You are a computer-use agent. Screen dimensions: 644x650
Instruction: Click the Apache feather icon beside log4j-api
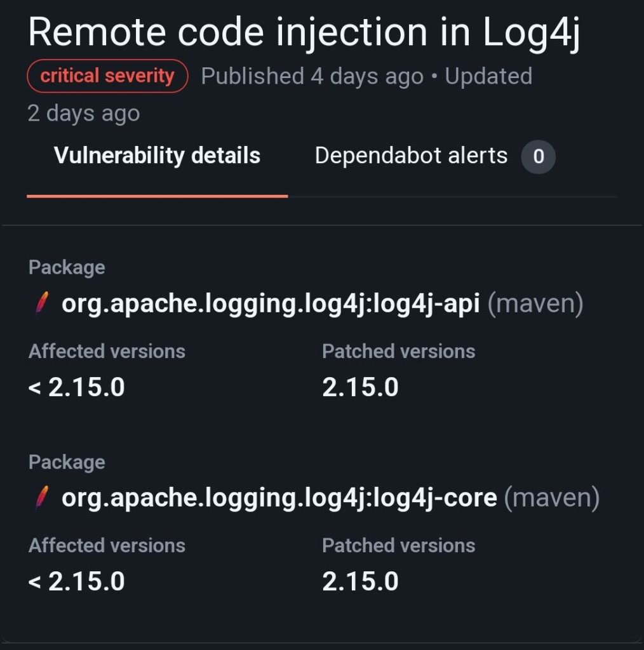pos(40,305)
